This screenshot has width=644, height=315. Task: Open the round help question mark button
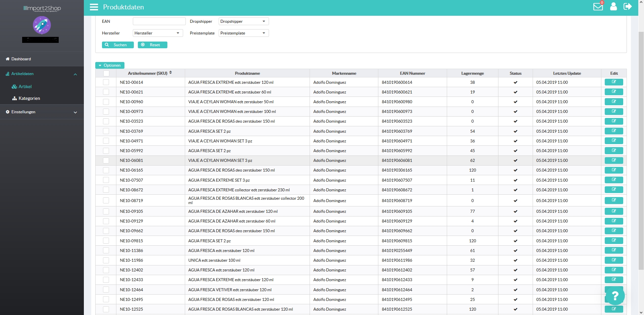(x=615, y=296)
